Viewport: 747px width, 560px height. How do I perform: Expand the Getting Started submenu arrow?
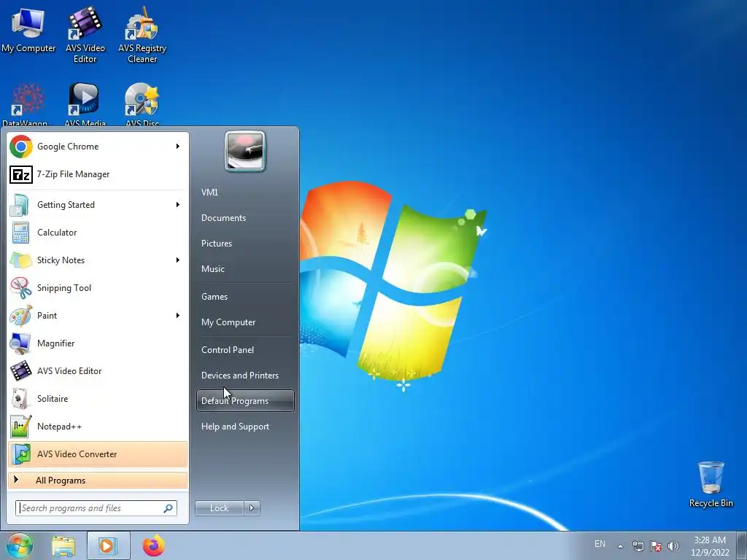(x=178, y=205)
